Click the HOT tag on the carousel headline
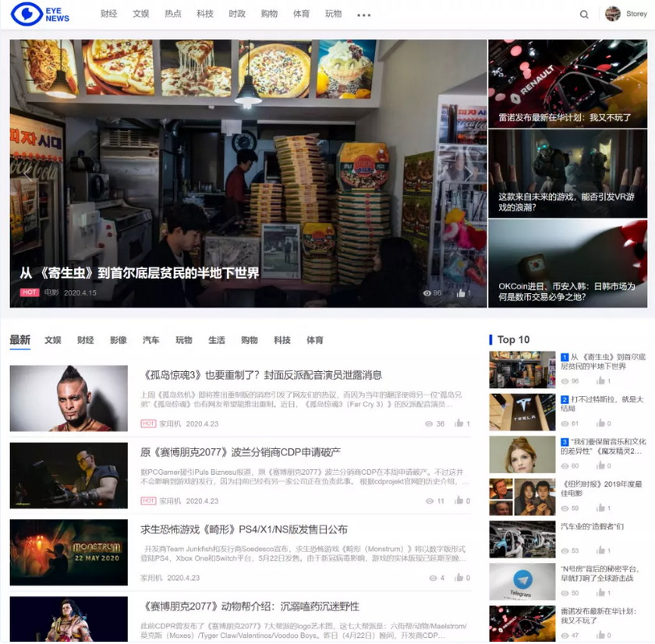Screen dimensions: 655x644 point(31,294)
